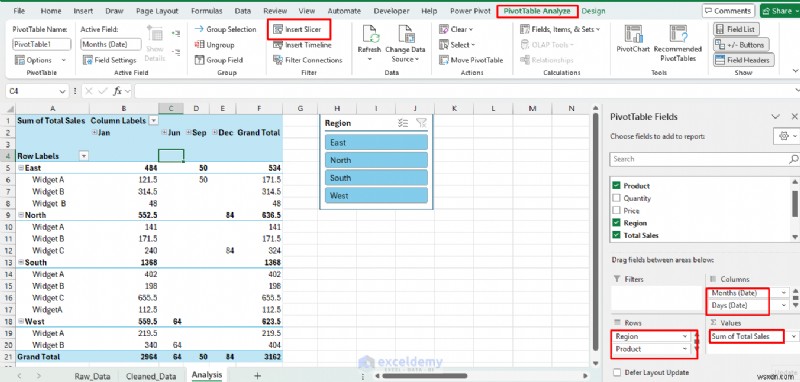Image resolution: width=800 pixels, height=382 pixels.
Task: Switch to Power Pivot tab
Action: pyautogui.click(x=470, y=11)
